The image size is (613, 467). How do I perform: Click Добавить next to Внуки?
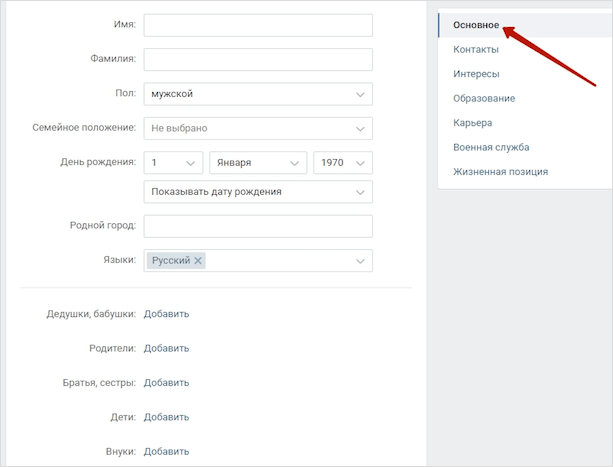tap(166, 451)
